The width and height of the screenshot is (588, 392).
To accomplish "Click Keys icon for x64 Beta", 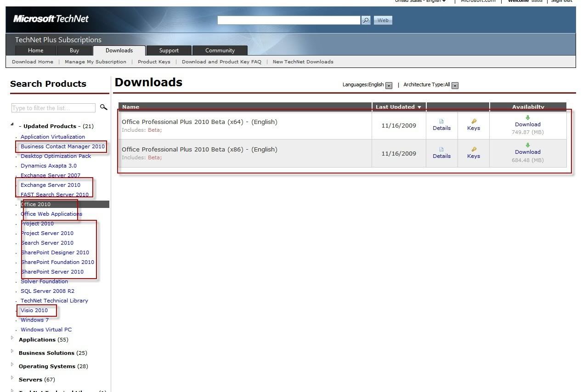I will [x=474, y=122].
